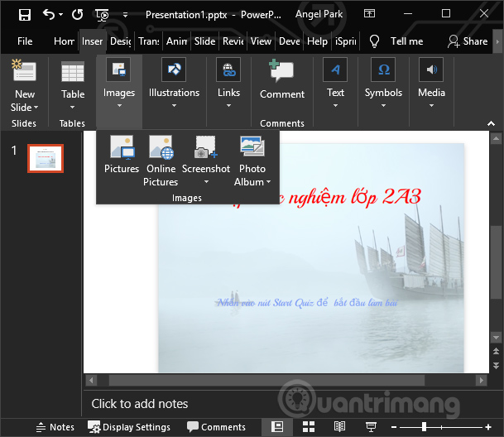
Task: Select the blue subtitle text on slide
Action: (307, 303)
